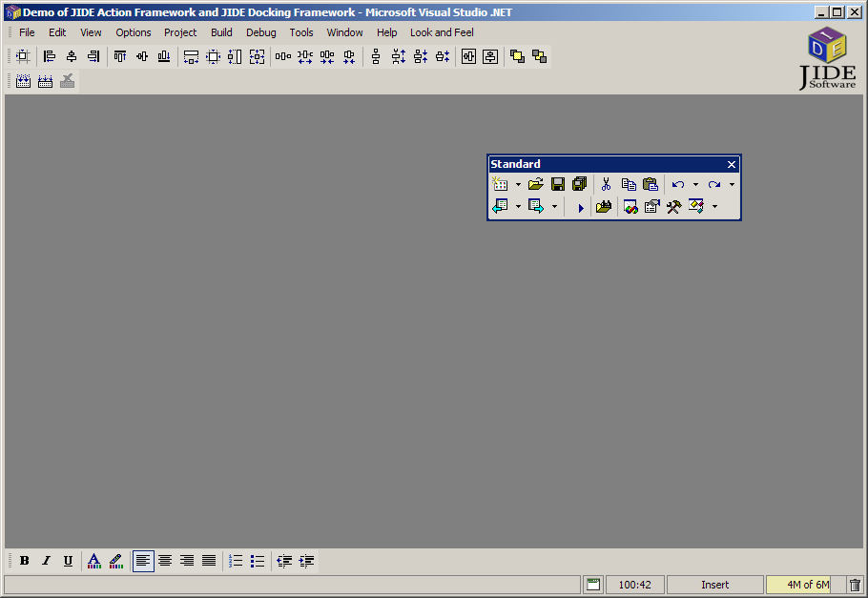Click the Properties window icon
The width and height of the screenshot is (868, 598).
[652, 207]
